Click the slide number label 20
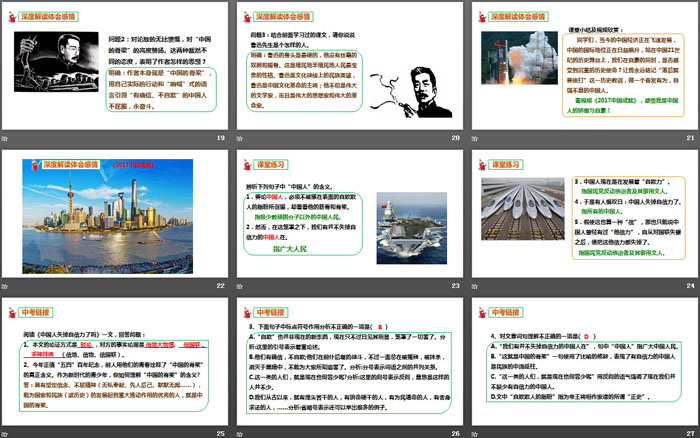 coord(455,138)
